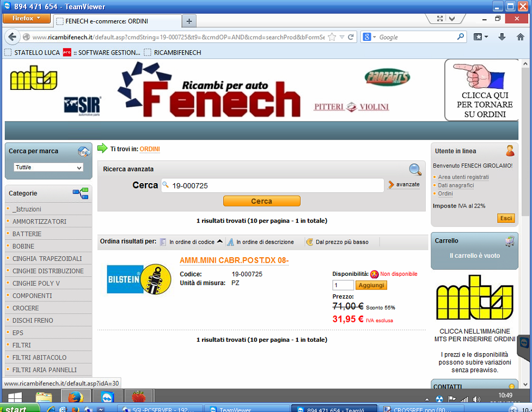Open RICAMBIFENECH bookmark
Image resolution: width=532 pixels, height=412 pixels.
pyautogui.click(x=173, y=53)
